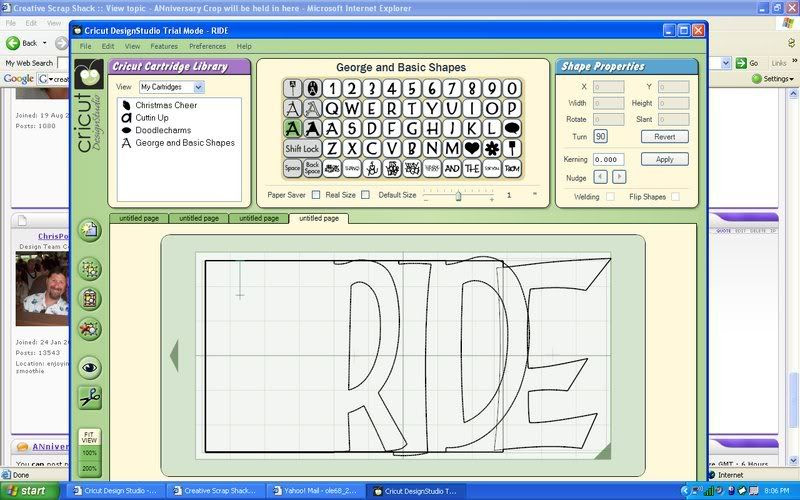
Task: Click the mat's left triangle arrow
Action: pyautogui.click(x=174, y=356)
